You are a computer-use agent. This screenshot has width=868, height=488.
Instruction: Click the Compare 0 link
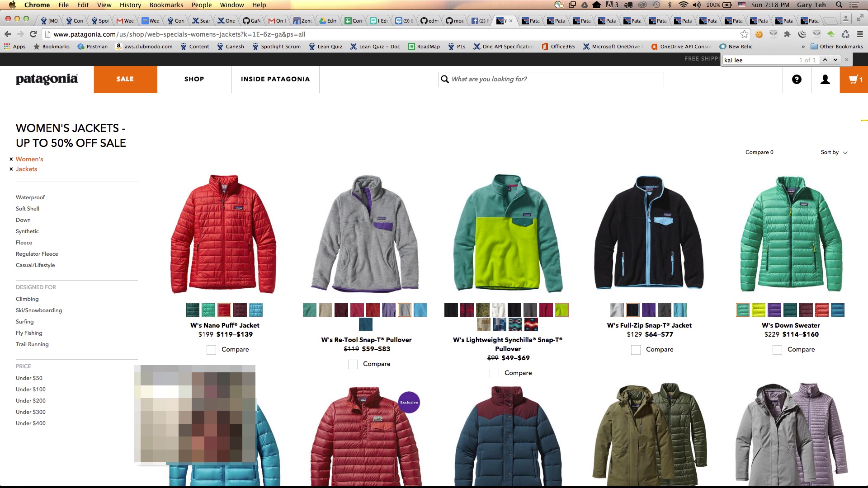click(x=759, y=152)
